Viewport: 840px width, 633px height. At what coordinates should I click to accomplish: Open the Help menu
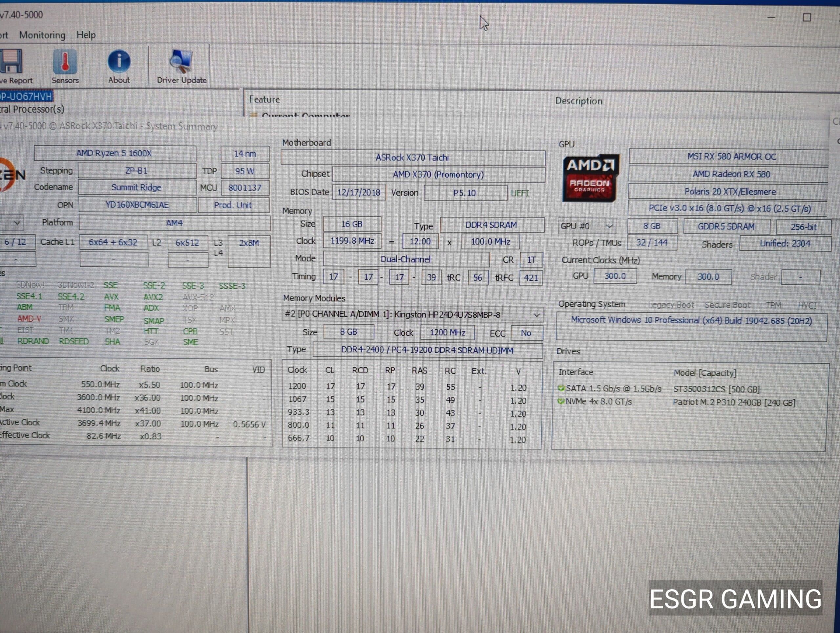86,35
